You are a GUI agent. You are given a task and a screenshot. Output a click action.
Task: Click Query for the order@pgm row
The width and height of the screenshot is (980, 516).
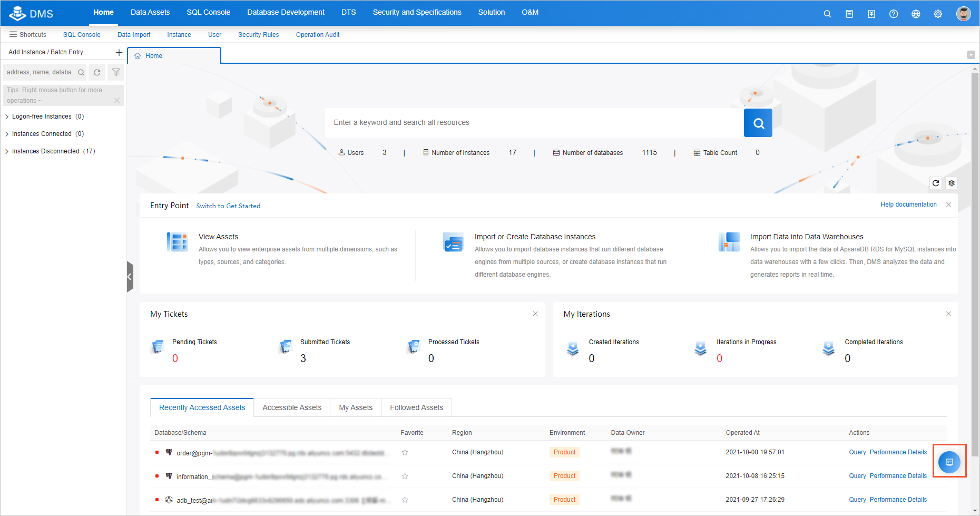[x=857, y=452]
